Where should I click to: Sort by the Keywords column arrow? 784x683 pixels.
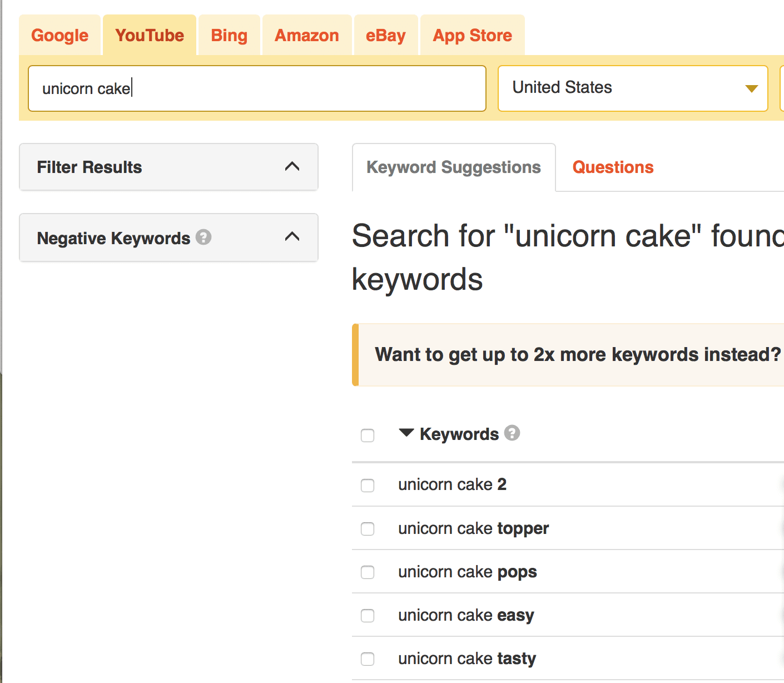(406, 433)
